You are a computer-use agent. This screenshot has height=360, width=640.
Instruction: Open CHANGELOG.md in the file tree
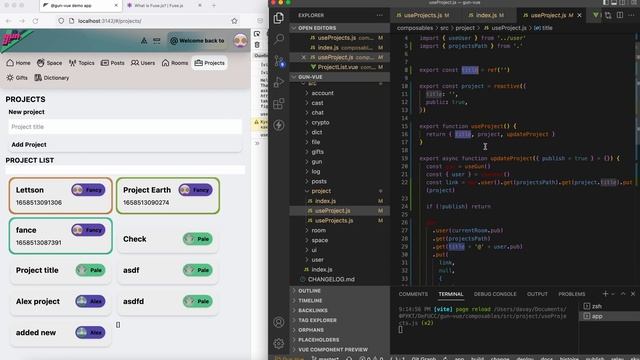(x=340, y=279)
